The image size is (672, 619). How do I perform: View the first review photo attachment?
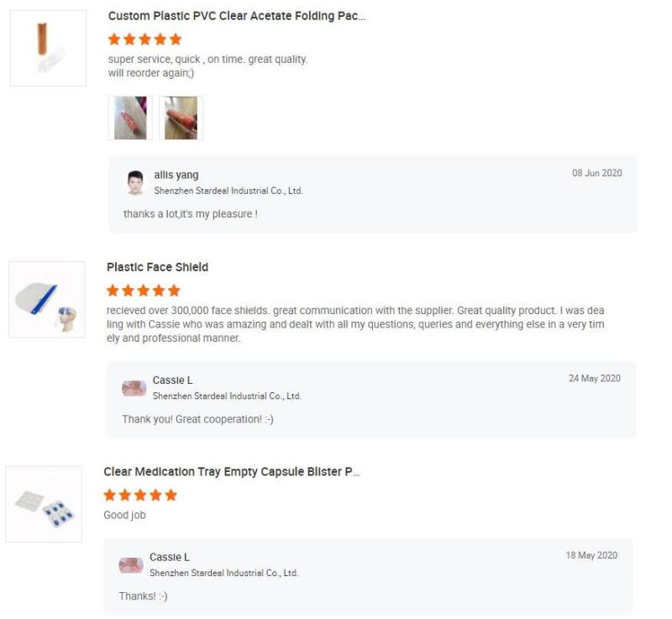click(x=129, y=118)
